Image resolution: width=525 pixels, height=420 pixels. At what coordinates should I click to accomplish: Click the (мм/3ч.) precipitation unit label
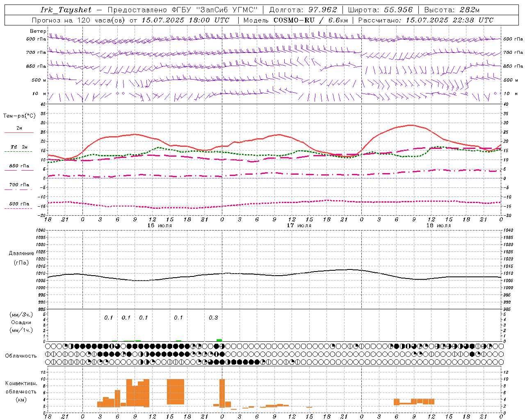pyautogui.click(x=21, y=315)
